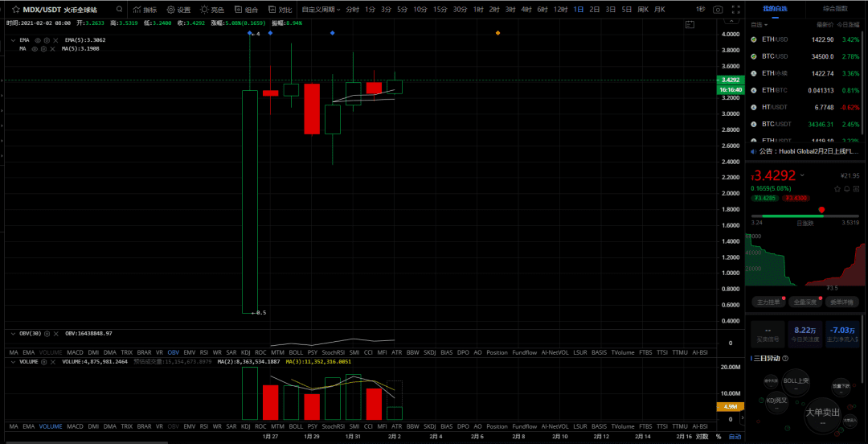This screenshot has height=444, width=868.
Task: Open the 主力净流入 -7.03万 card
Action: pyautogui.click(x=842, y=334)
